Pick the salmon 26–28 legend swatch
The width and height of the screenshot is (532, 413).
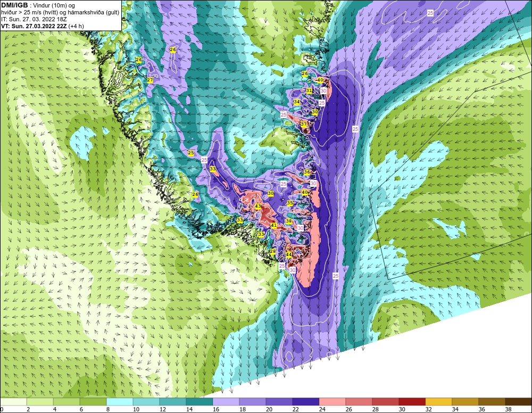coord(359,401)
